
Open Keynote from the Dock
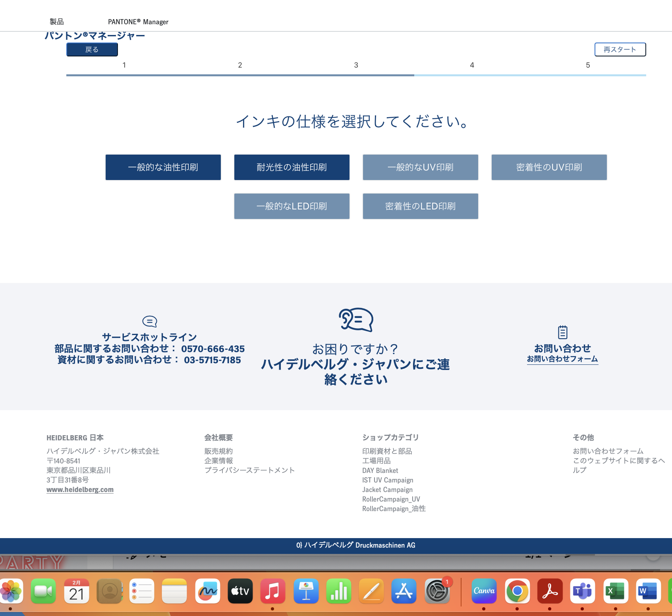pyautogui.click(x=306, y=591)
